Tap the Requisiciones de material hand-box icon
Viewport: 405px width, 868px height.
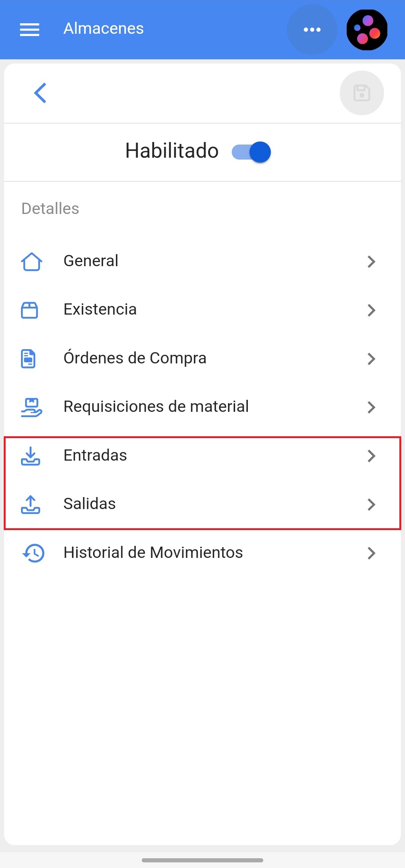tap(31, 407)
